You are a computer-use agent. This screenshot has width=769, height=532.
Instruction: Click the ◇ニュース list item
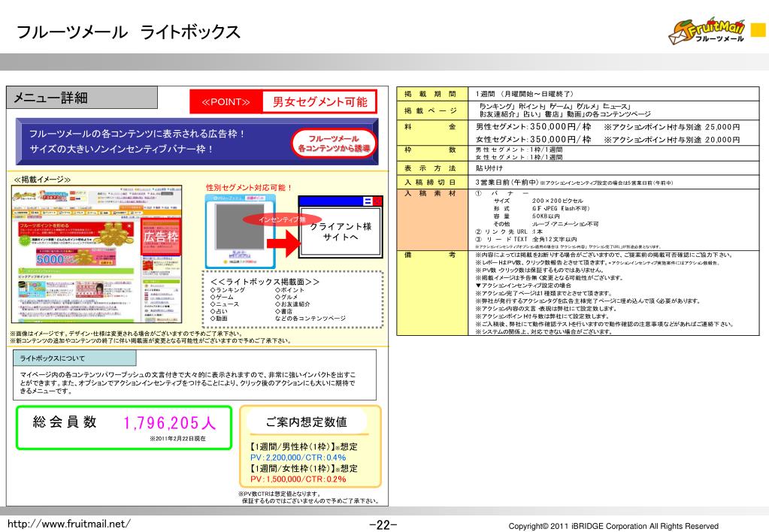click(x=225, y=304)
